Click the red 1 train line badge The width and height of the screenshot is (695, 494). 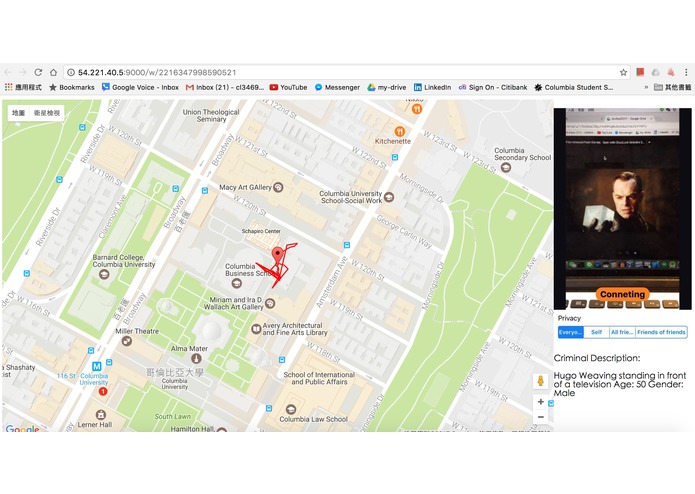(103, 391)
